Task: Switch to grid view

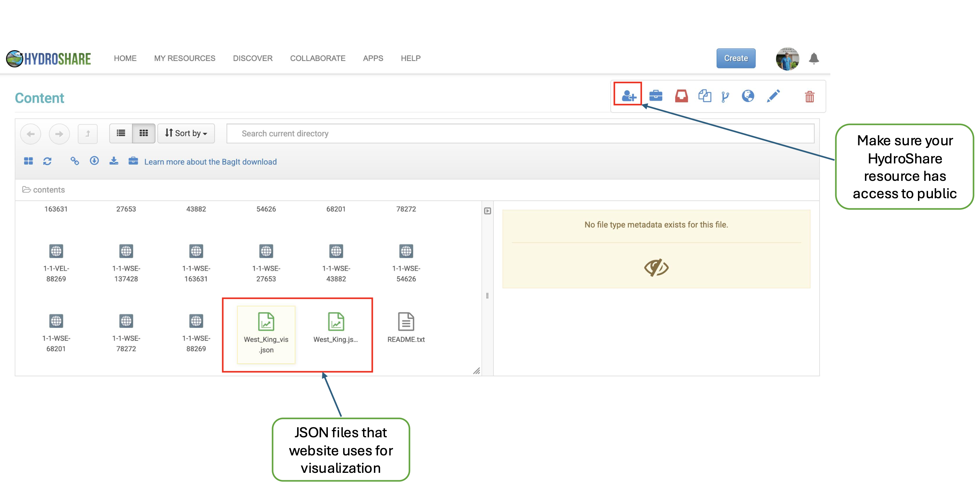Action: pyautogui.click(x=143, y=133)
